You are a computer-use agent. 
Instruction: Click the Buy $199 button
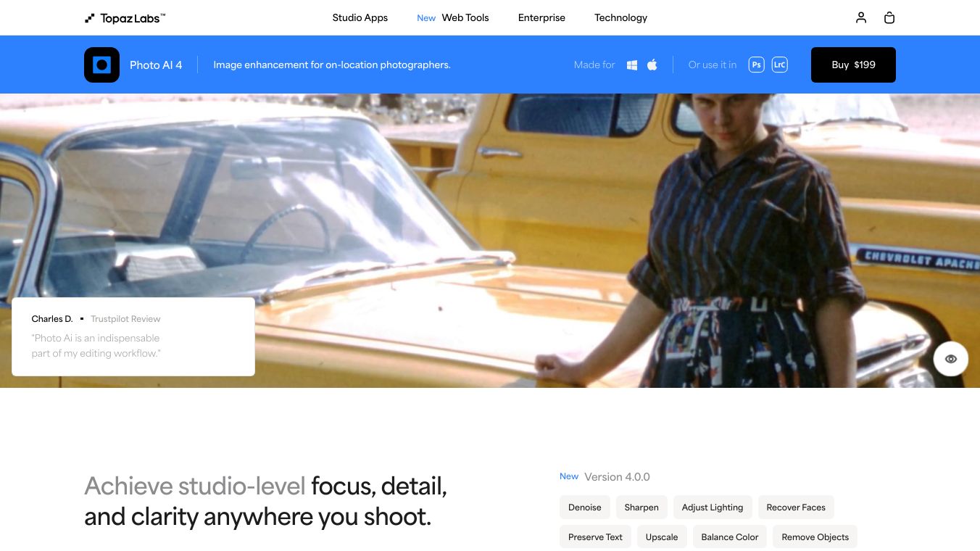coord(853,65)
